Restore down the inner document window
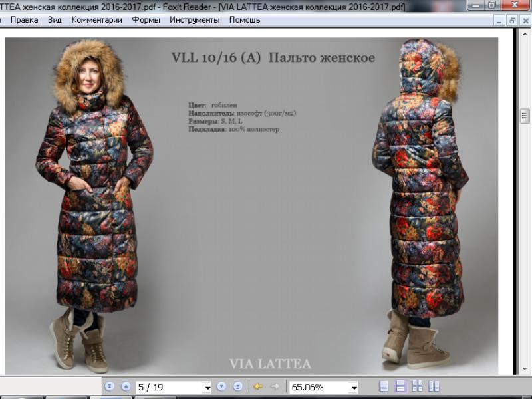The width and height of the screenshot is (532, 399). (512, 21)
